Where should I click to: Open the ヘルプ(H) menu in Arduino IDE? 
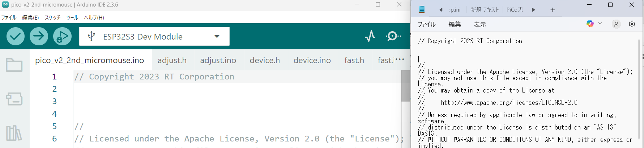pos(94,17)
